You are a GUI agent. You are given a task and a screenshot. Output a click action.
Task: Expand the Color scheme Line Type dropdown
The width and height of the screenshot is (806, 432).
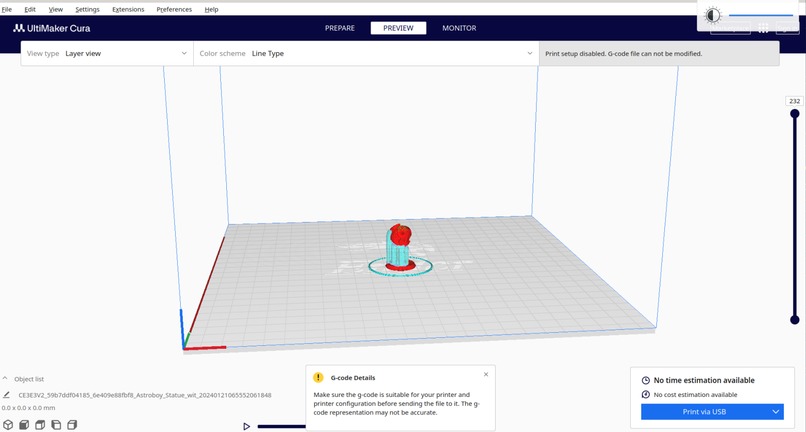click(x=366, y=53)
